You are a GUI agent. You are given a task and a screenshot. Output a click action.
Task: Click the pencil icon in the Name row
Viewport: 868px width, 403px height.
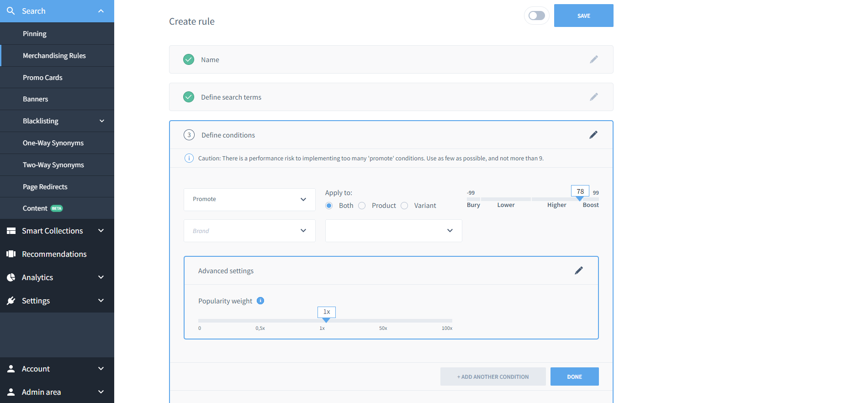[593, 59]
